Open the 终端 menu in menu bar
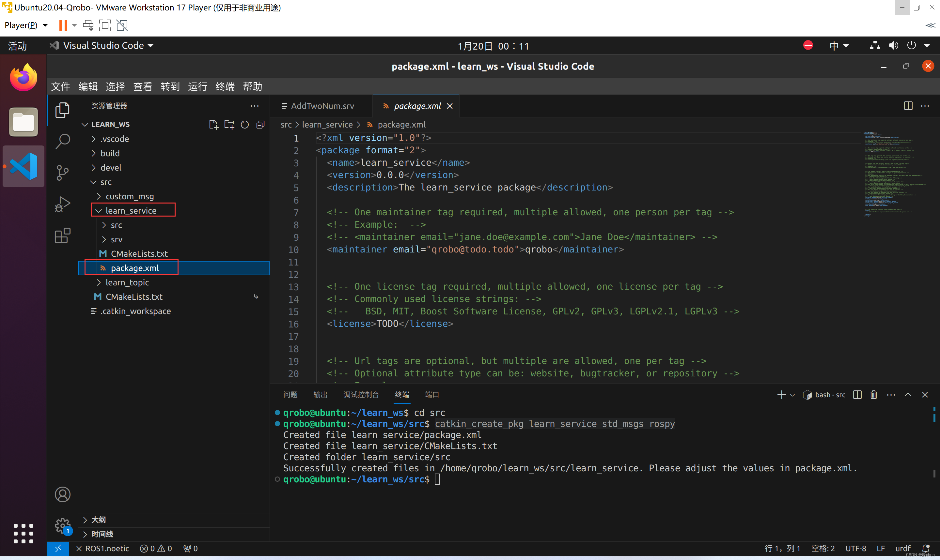The image size is (940, 560). click(x=225, y=87)
